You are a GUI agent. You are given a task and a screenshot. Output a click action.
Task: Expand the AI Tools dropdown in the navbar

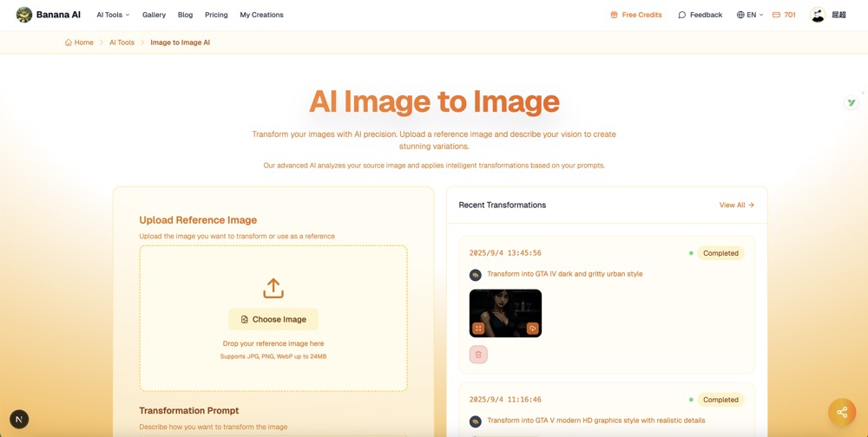113,15
